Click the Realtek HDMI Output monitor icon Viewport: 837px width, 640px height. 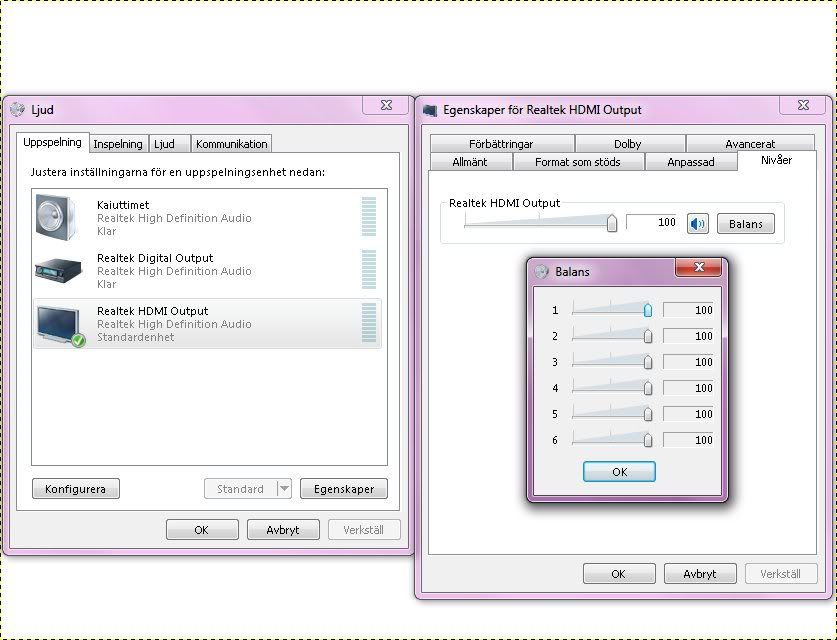click(x=58, y=324)
